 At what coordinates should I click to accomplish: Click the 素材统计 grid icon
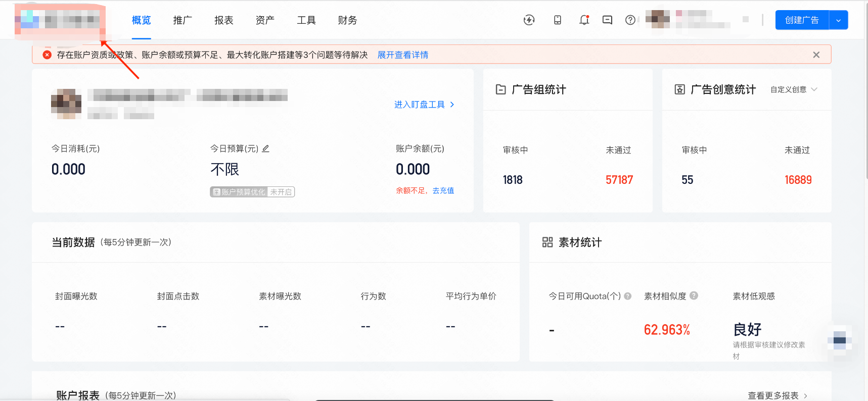click(547, 242)
